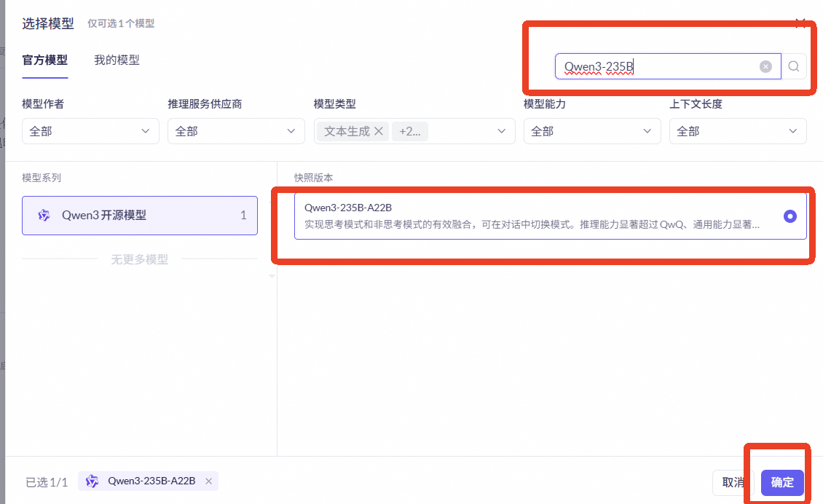Close the model selection dialog
The width and height of the screenshot is (823, 504).
point(800,23)
